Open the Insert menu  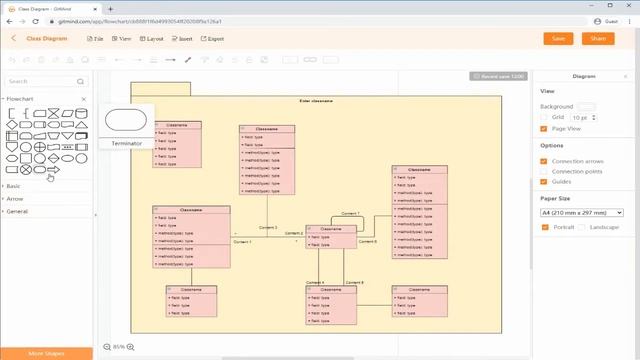pos(182,39)
